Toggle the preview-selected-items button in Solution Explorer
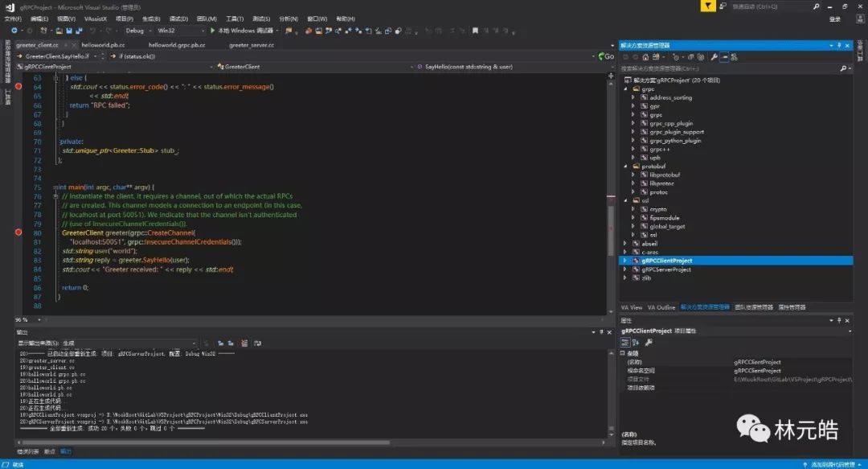The image size is (868, 469). tap(724, 56)
